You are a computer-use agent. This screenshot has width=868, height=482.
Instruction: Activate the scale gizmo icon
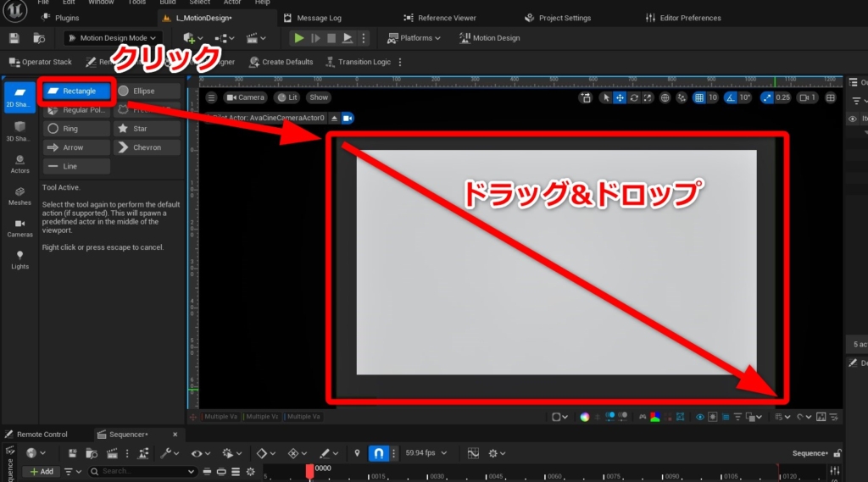point(647,97)
